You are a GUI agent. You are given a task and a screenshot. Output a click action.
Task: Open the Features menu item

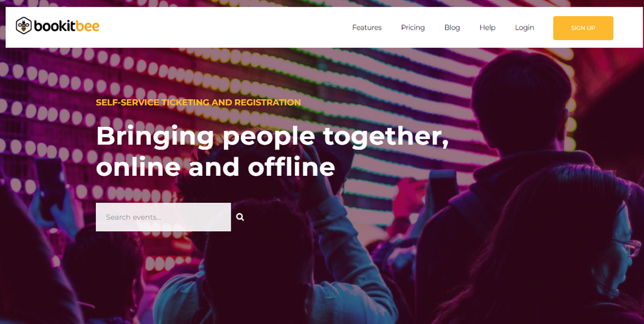(367, 28)
